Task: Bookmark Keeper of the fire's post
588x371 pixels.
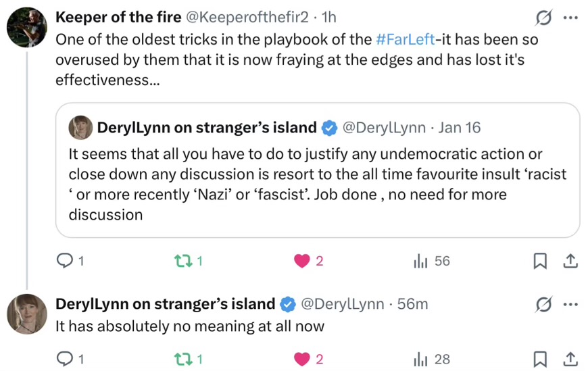Action: click(540, 261)
